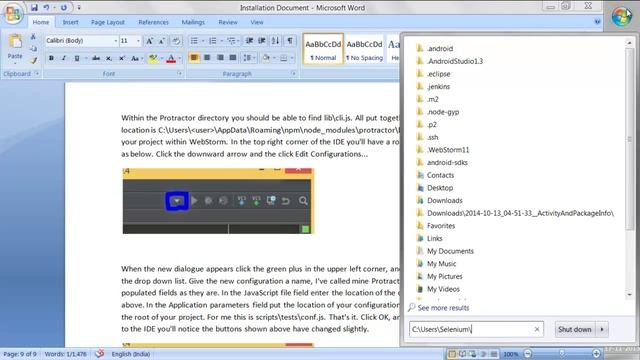Open the Office button menu
This screenshot has width=640, height=360.
(13, 13)
